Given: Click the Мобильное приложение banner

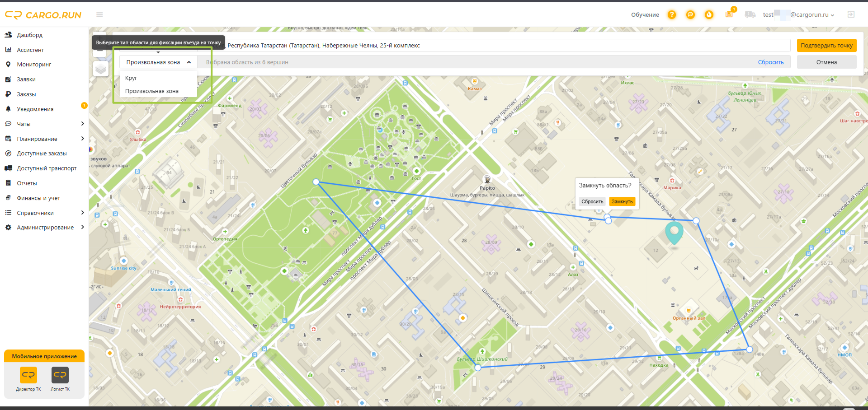Looking at the screenshot, I should coord(44,356).
